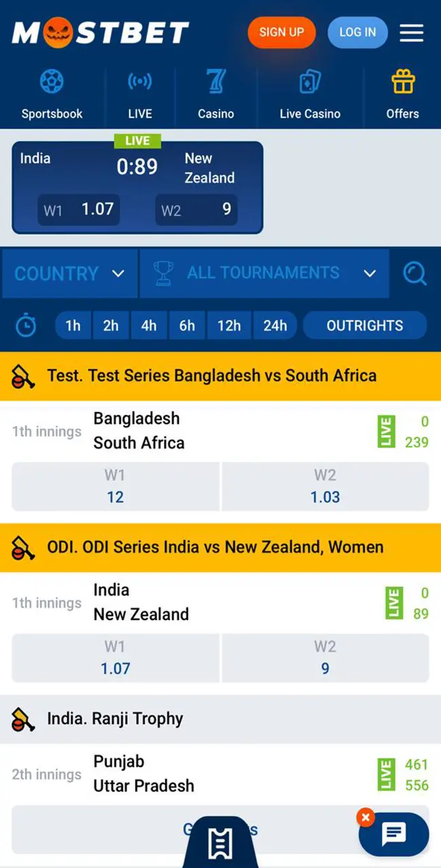Open the hamburger navigation menu
Screen dimensions: 441x868
click(x=412, y=32)
